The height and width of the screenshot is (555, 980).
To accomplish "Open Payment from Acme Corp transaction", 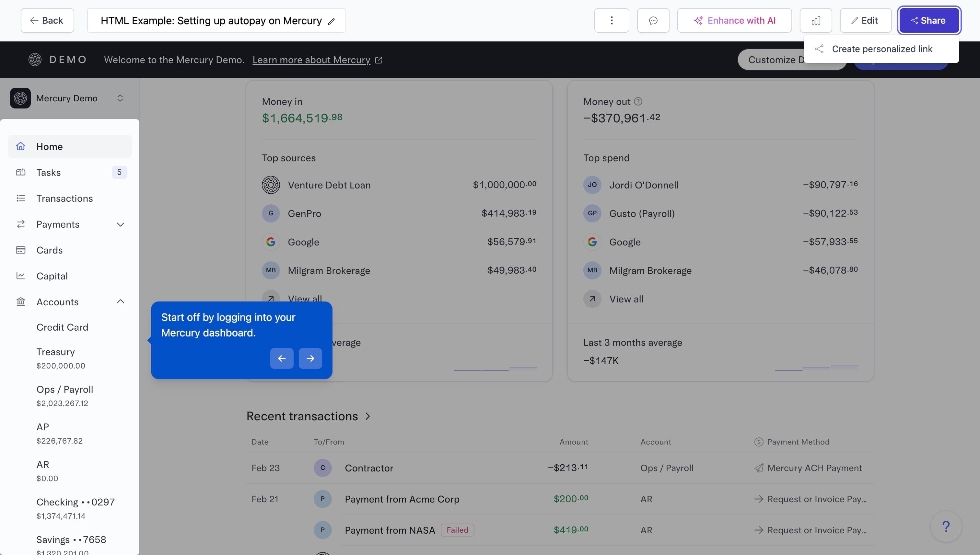I will pyautogui.click(x=560, y=499).
